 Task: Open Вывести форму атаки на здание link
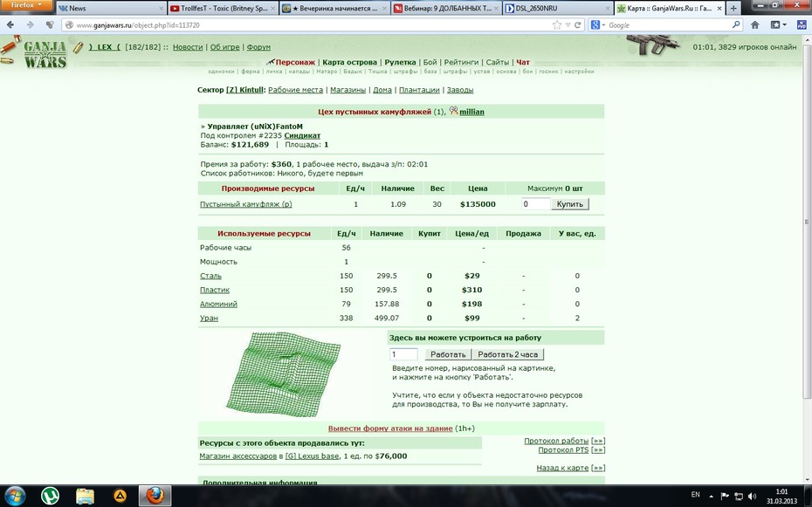click(390, 428)
